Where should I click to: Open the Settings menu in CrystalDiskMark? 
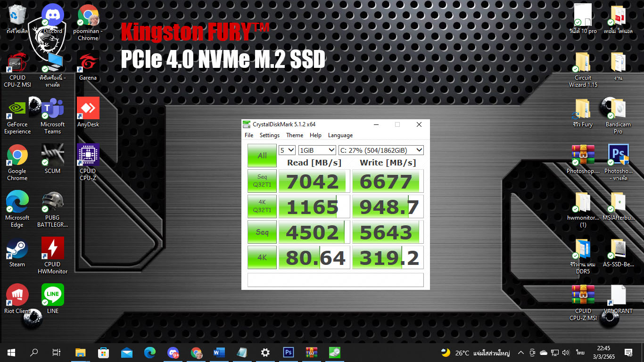(x=270, y=135)
